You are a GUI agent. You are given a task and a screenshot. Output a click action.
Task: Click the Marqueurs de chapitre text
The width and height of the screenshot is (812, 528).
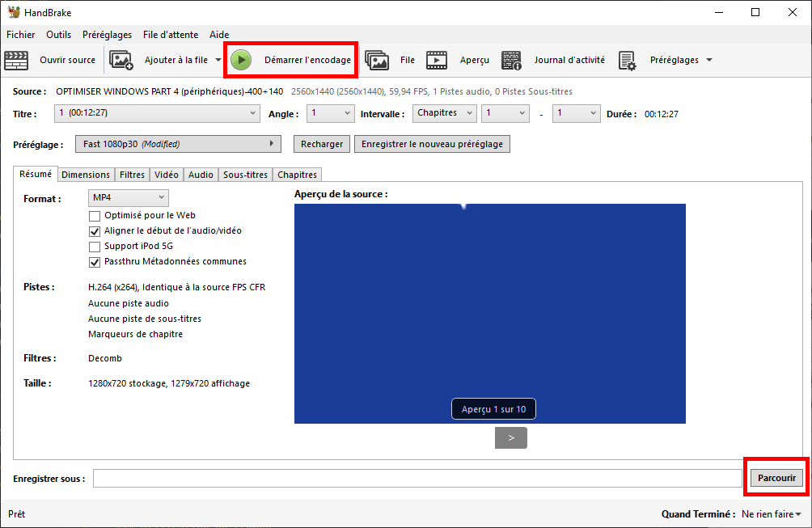(x=135, y=335)
